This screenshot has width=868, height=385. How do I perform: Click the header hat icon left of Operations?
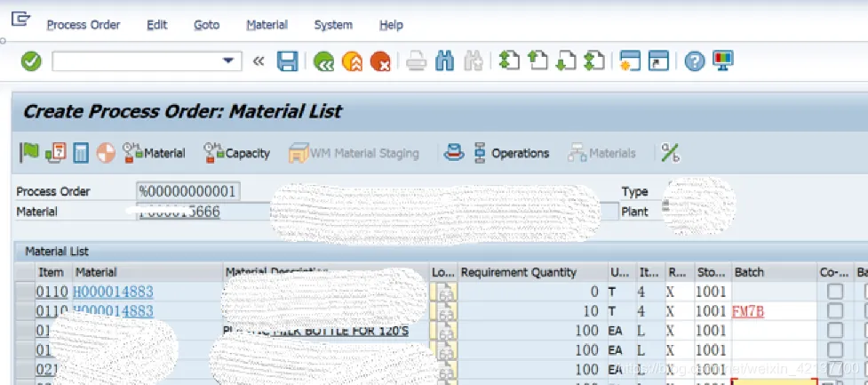pyautogui.click(x=454, y=153)
